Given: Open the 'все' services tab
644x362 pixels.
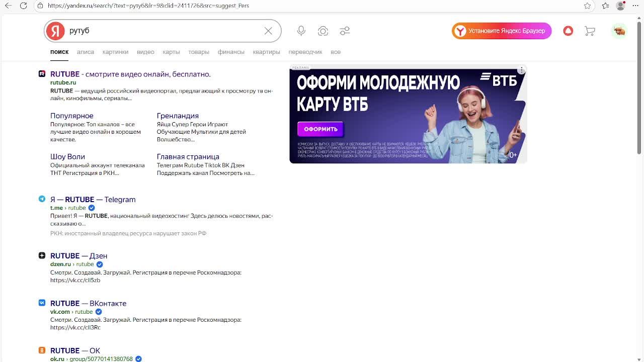Looking at the screenshot, I should pyautogui.click(x=336, y=52).
